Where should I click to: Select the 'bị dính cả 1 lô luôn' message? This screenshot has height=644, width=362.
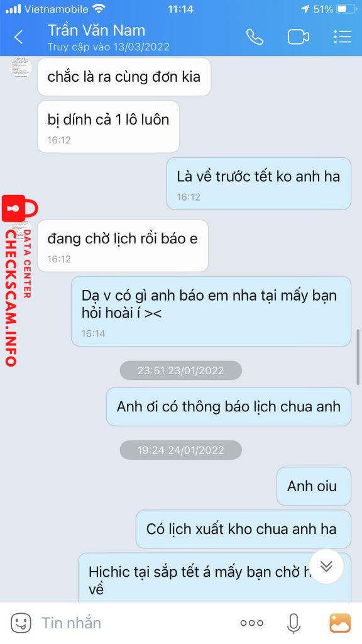[x=108, y=127]
